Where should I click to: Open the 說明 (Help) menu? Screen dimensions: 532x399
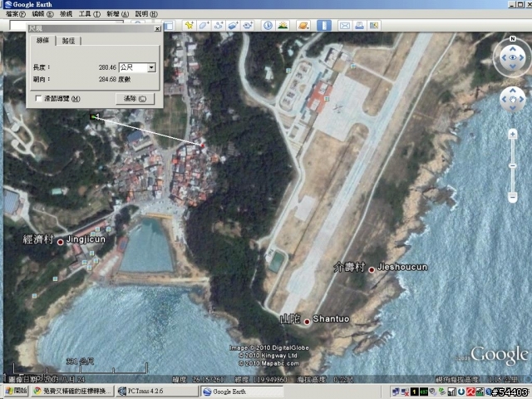tap(146, 14)
